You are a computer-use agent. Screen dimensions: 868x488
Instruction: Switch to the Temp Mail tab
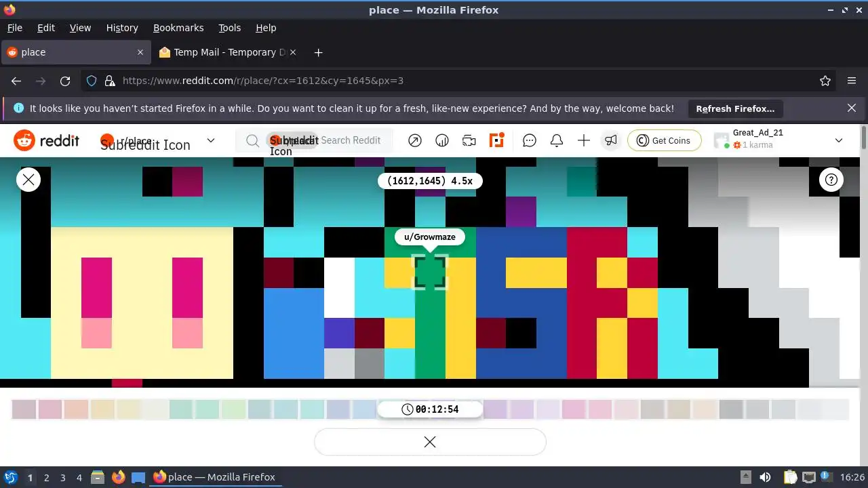[x=229, y=52]
